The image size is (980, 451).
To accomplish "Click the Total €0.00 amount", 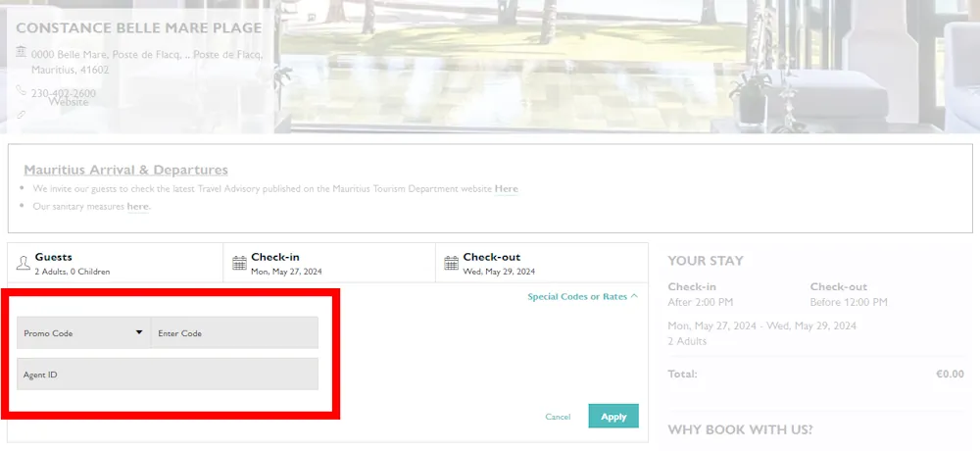I will point(950,375).
